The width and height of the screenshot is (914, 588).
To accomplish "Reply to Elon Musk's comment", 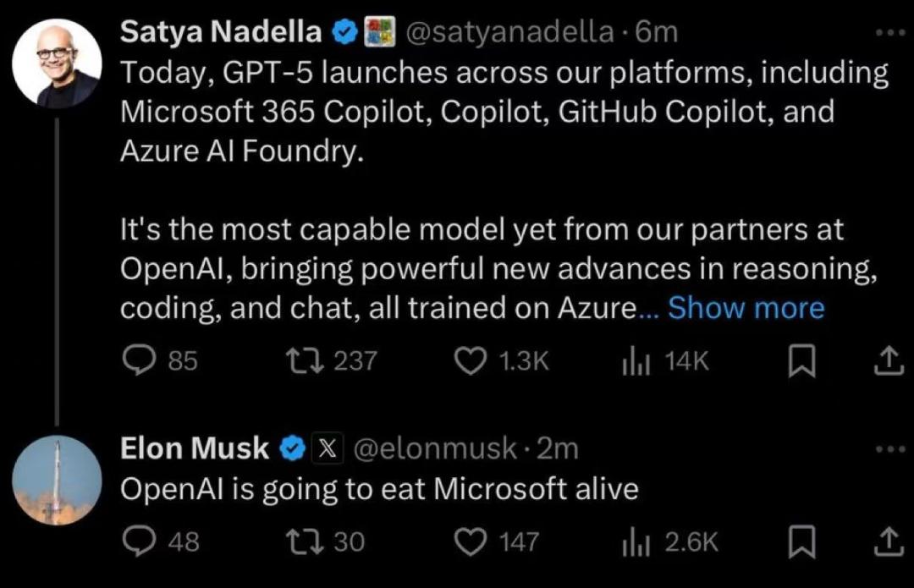I will pyautogui.click(x=136, y=541).
